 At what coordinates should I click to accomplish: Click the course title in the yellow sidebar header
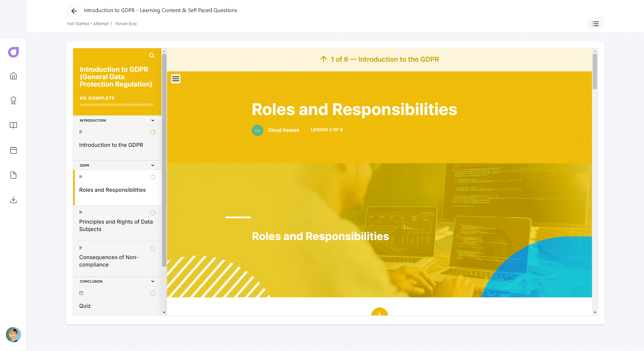tap(116, 77)
